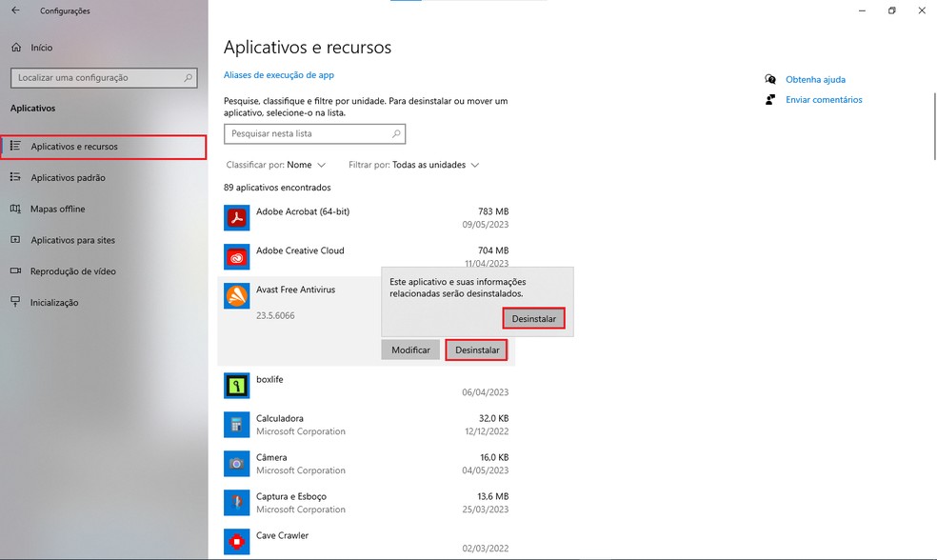Open Reprodução de vídeo section
Image resolution: width=937 pixels, height=560 pixels.
tap(72, 271)
